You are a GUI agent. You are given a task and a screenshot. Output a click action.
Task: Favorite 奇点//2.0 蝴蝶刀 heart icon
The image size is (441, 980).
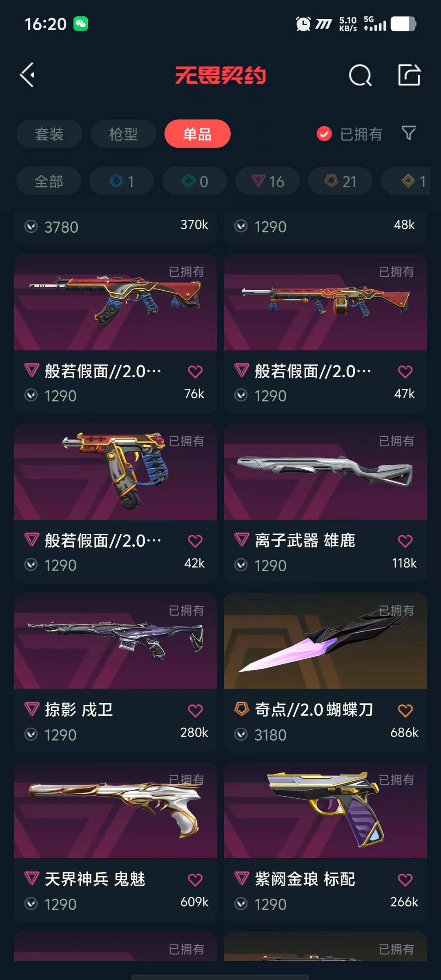(405, 710)
